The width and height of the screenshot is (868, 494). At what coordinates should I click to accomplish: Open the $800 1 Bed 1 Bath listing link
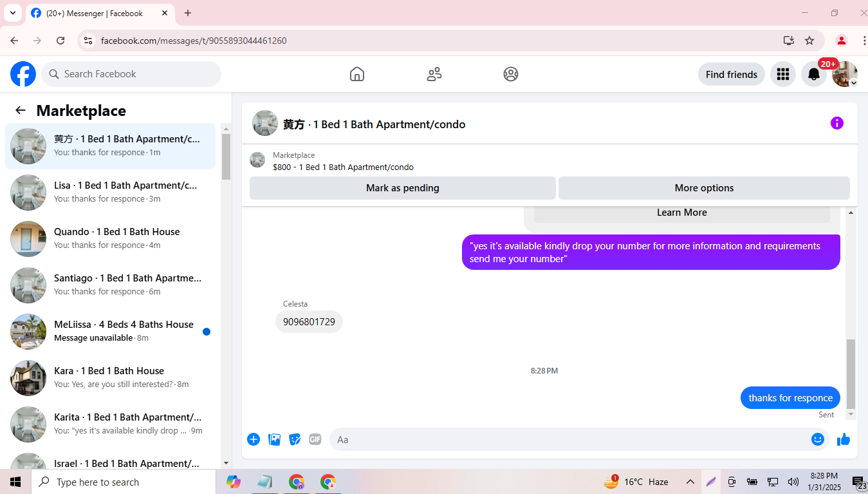coord(343,167)
